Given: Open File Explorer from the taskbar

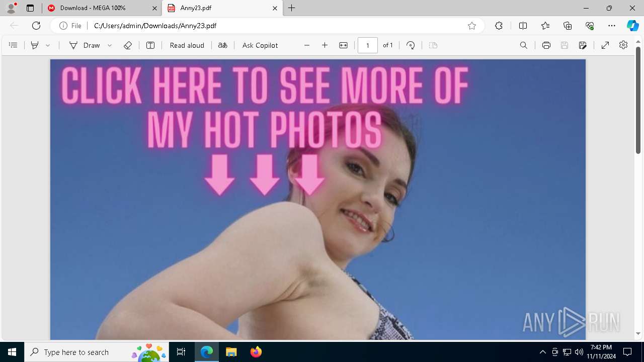Looking at the screenshot, I should click(x=231, y=352).
